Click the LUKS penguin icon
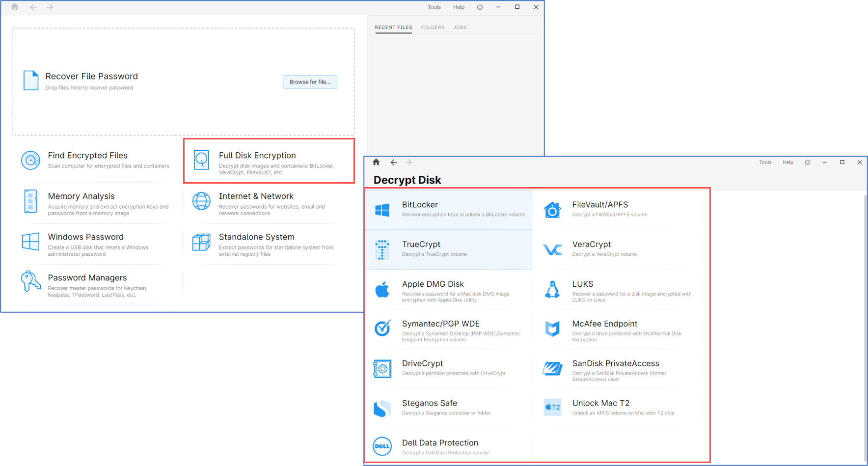 pyautogui.click(x=552, y=290)
